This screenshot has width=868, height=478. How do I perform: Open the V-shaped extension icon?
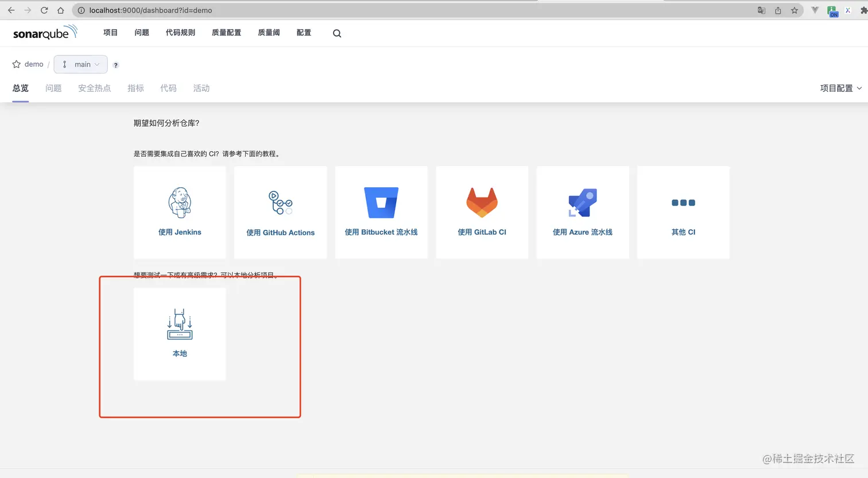pyautogui.click(x=815, y=10)
